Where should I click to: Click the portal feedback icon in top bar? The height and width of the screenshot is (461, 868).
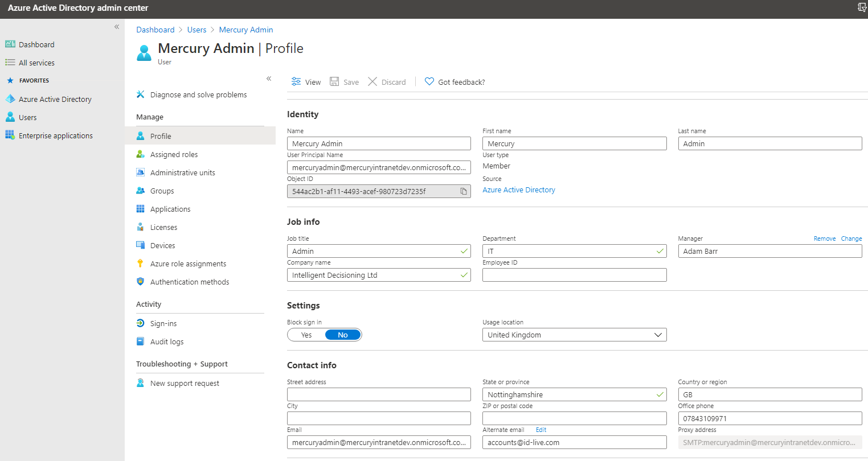pyautogui.click(x=862, y=7)
